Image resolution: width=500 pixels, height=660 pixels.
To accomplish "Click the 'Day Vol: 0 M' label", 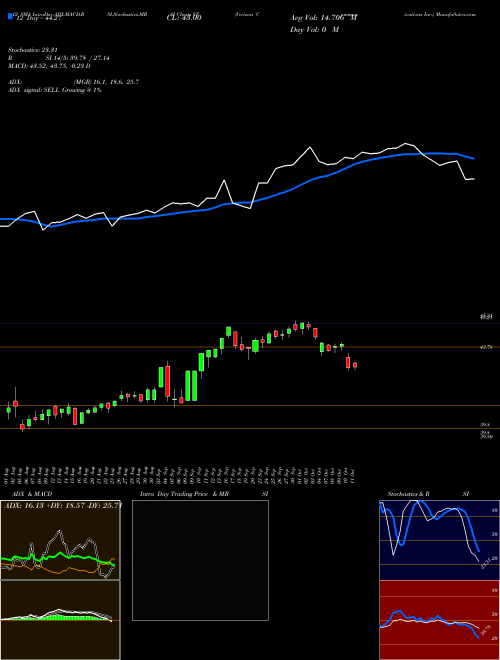I will (x=314, y=30).
